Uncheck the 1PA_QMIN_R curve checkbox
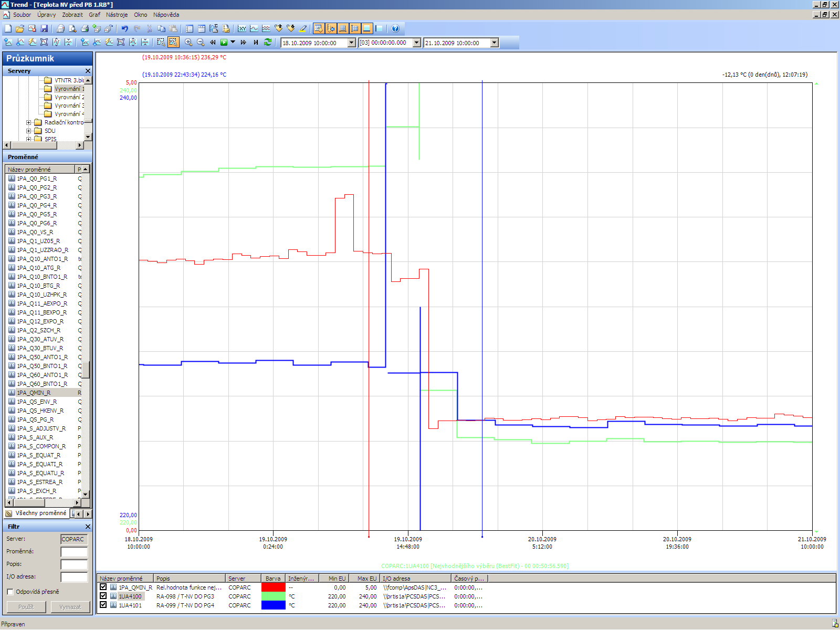Screen dimensions: 840x630 103,587
